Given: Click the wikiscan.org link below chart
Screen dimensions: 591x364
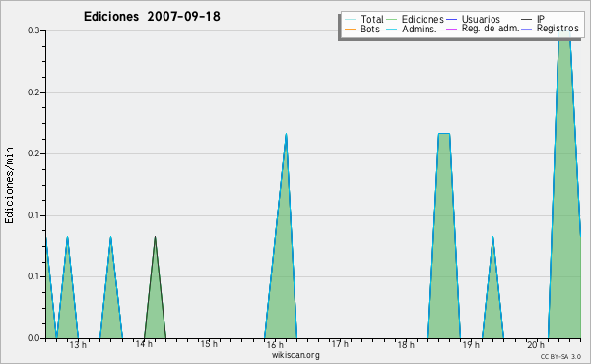Looking at the screenshot, I should 295,355.
